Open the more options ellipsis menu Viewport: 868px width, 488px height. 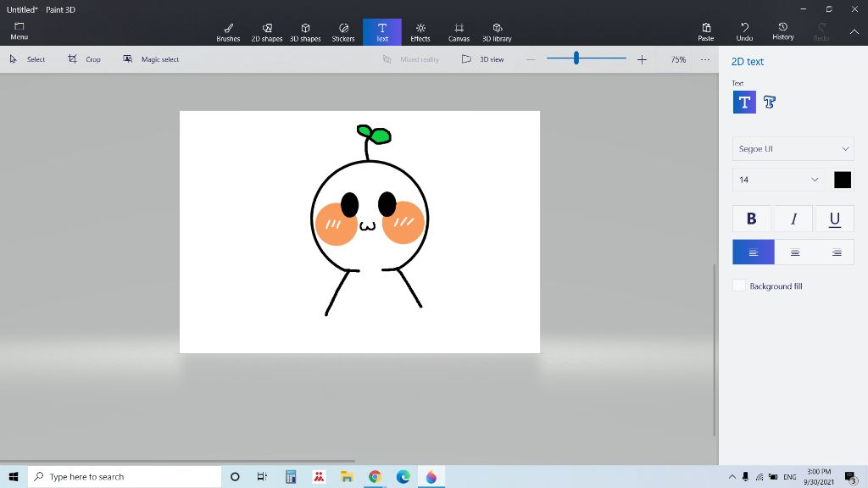click(704, 59)
